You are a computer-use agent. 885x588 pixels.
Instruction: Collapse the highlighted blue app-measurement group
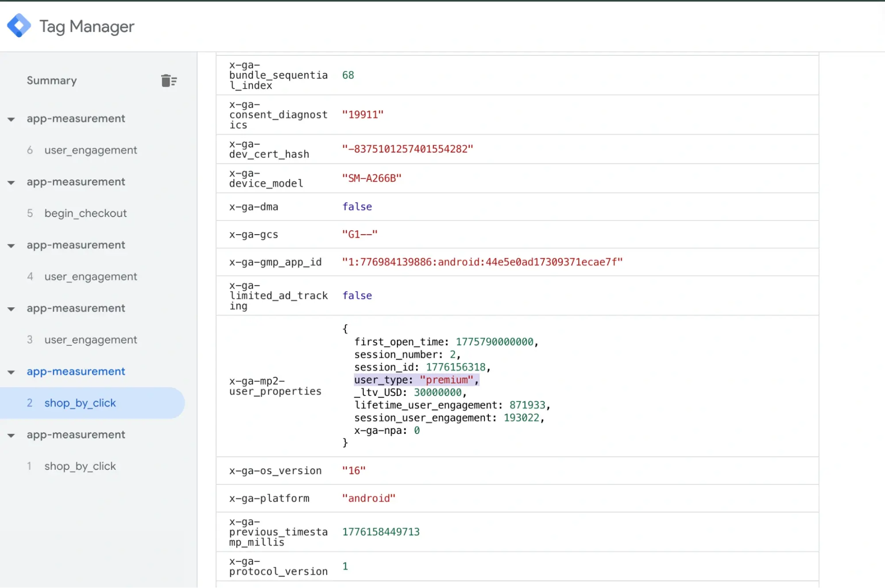(x=11, y=372)
